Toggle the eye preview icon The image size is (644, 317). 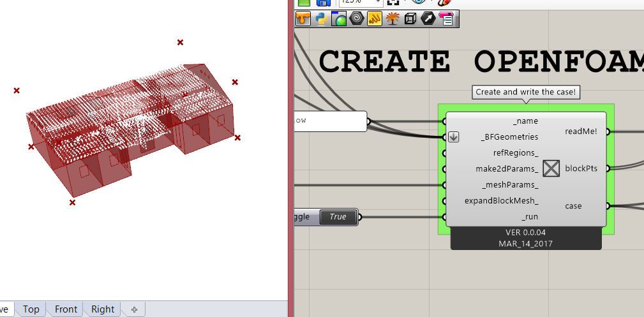pos(418,2)
